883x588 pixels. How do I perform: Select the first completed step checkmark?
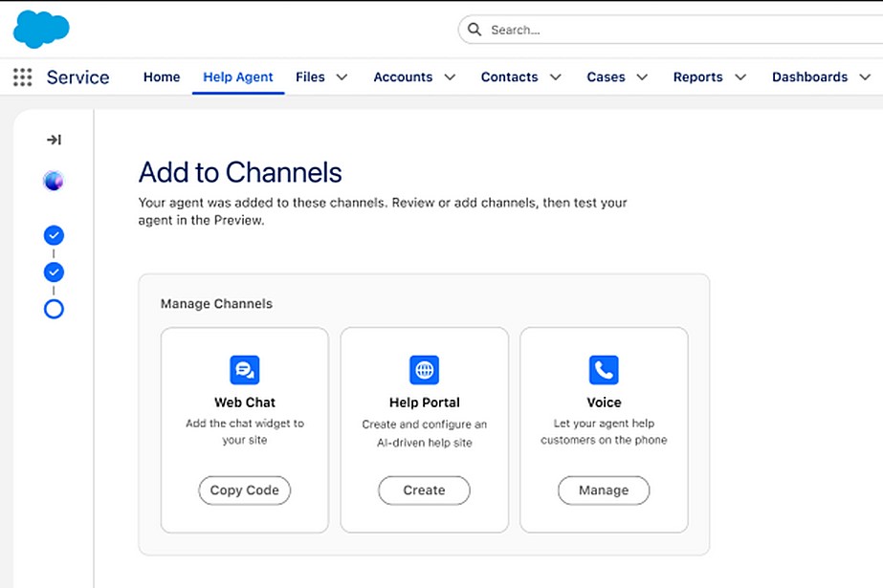[x=54, y=235]
